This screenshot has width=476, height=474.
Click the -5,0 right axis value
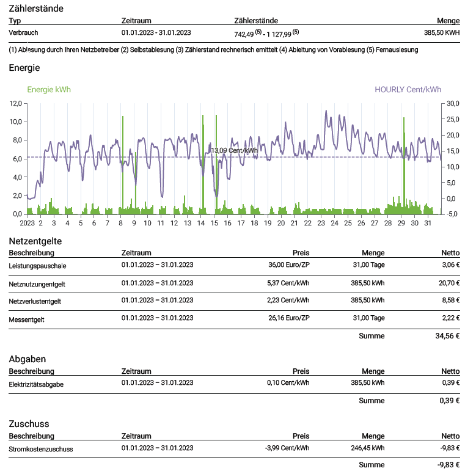tap(453, 214)
